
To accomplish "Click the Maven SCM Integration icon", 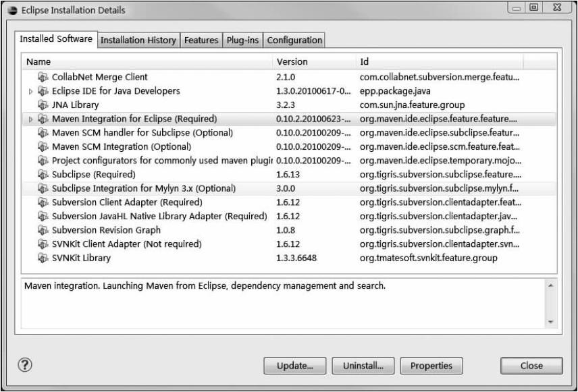I will (44, 146).
